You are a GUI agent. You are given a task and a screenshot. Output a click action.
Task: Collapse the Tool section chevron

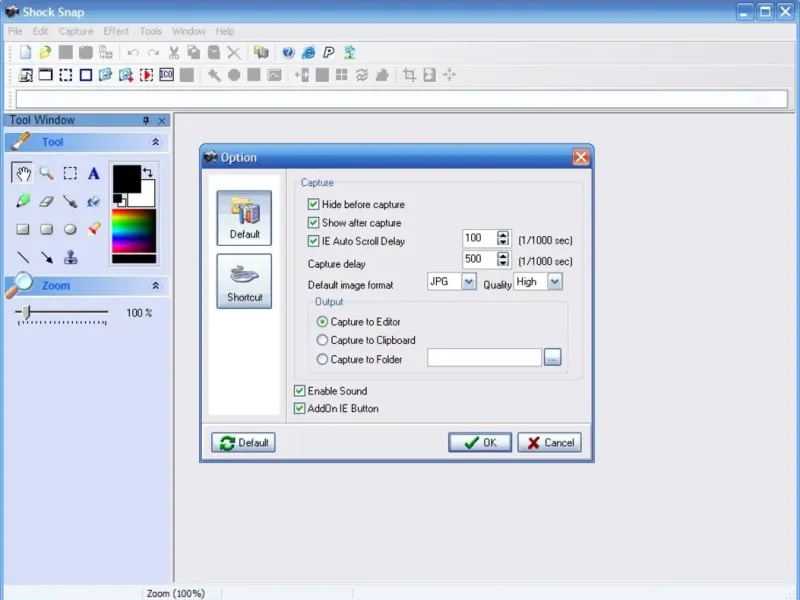point(156,142)
